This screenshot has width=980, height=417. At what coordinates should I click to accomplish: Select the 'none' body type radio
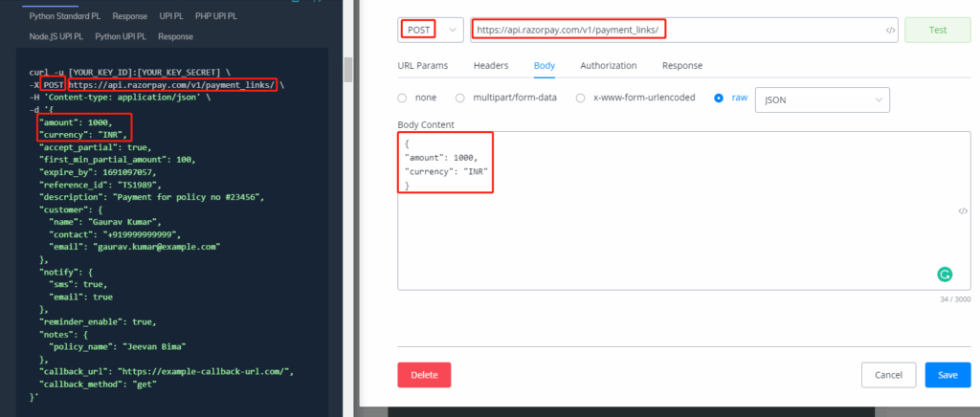403,98
